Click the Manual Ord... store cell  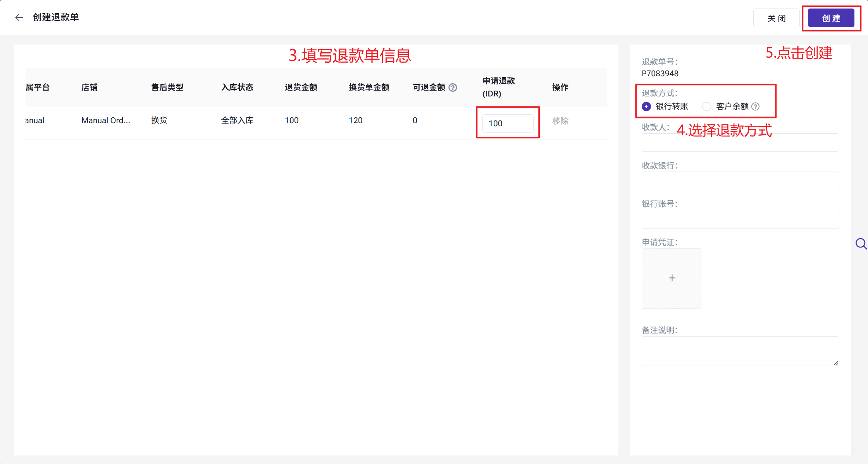(x=106, y=120)
